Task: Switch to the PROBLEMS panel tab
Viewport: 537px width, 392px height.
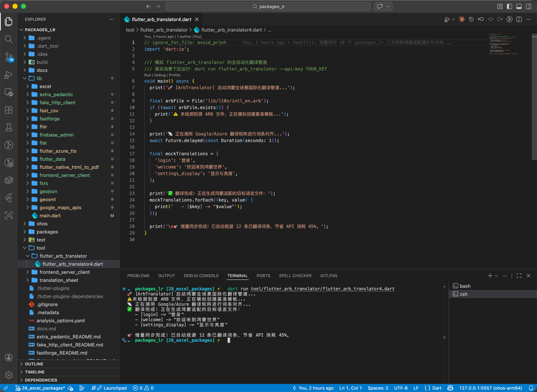Action: click(x=138, y=276)
